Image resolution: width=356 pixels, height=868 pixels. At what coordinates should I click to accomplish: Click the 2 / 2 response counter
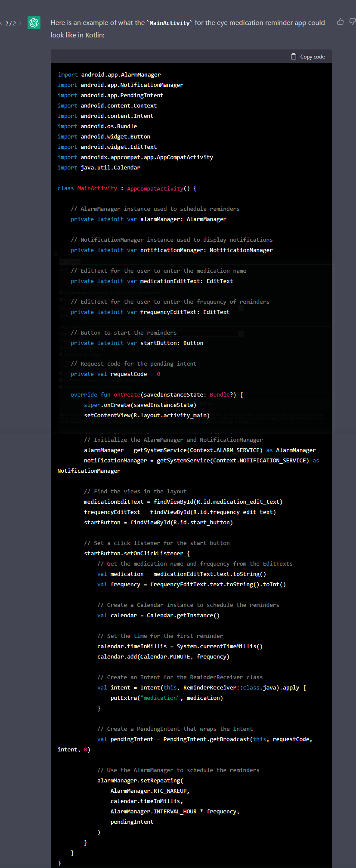tap(10, 23)
